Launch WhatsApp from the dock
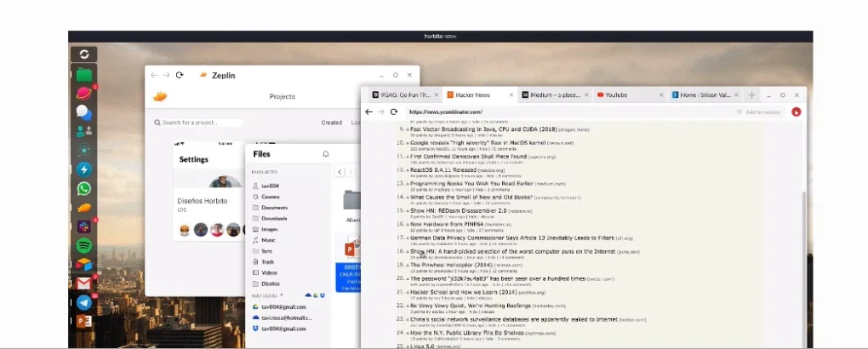Image resolution: width=868 pixels, height=349 pixels. [84, 188]
